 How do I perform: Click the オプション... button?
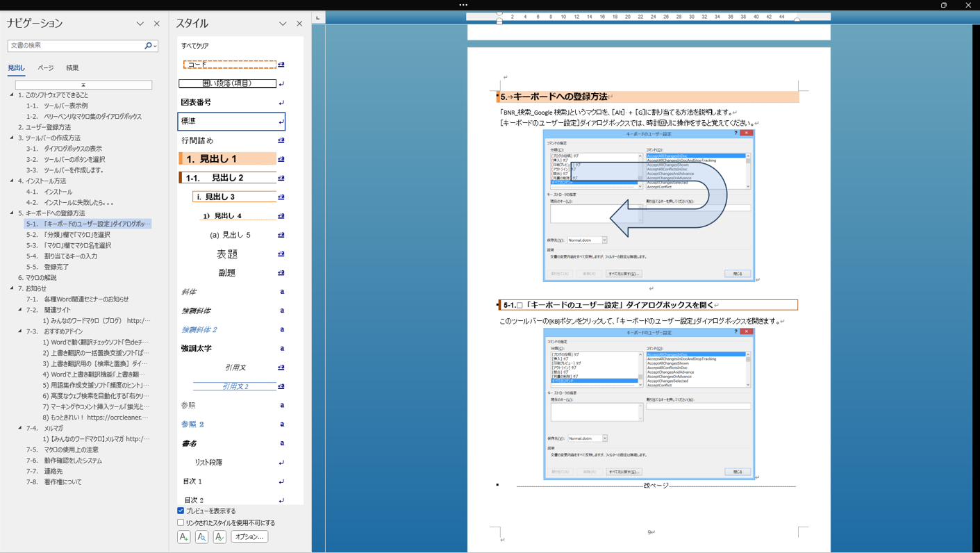click(249, 537)
